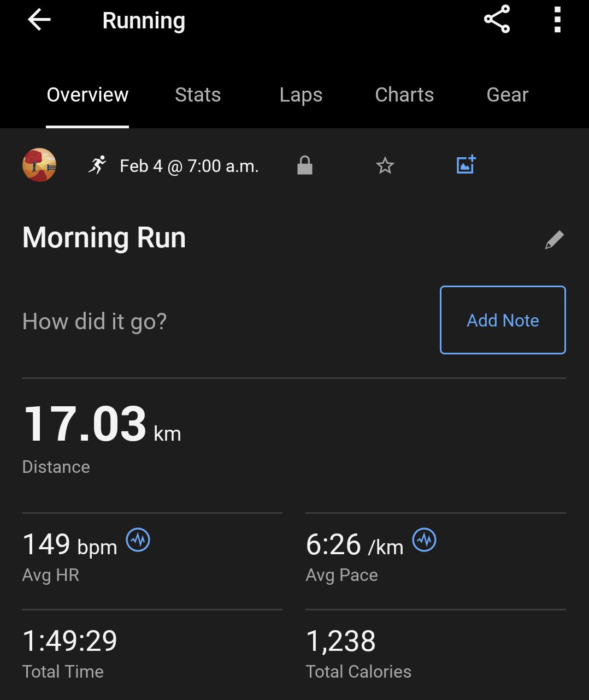
Task: Go back using the arrow icon
Action: click(x=39, y=20)
